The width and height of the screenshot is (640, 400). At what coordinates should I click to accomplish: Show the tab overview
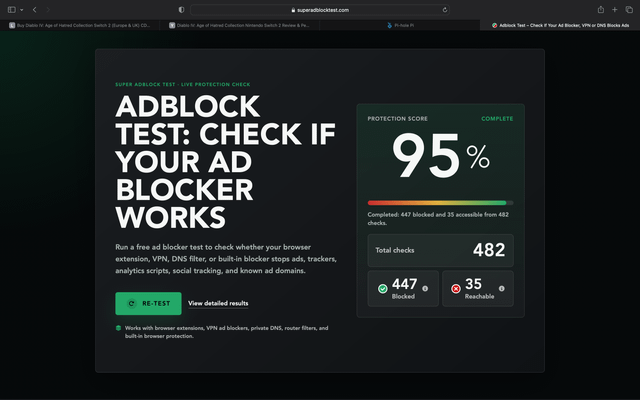coord(629,10)
